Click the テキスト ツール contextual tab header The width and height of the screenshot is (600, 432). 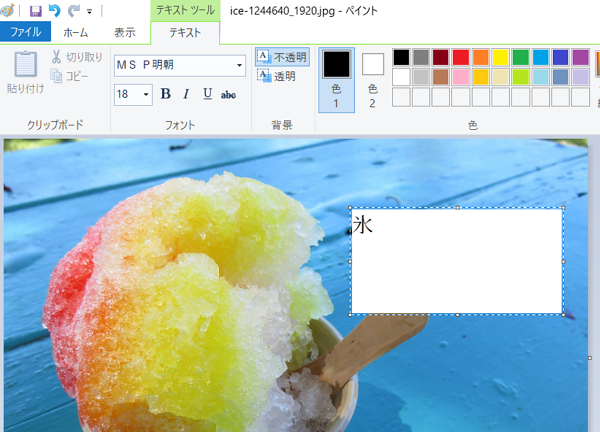tap(185, 10)
